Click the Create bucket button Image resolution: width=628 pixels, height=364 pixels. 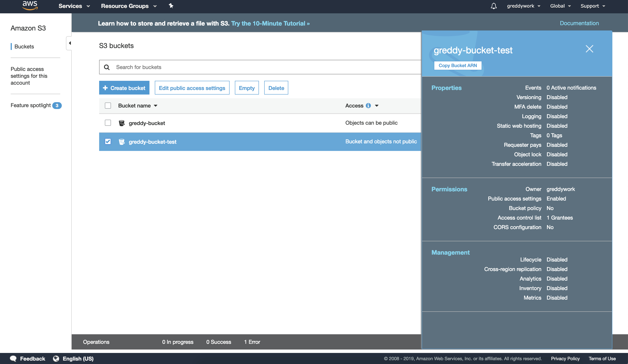tap(124, 88)
